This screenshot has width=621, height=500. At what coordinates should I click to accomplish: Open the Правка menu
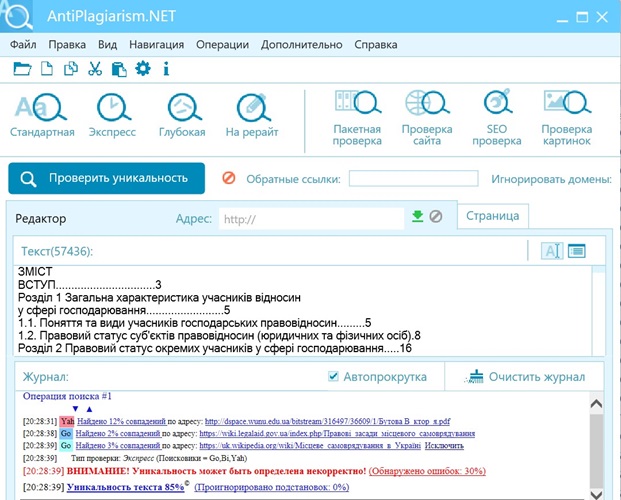67,44
